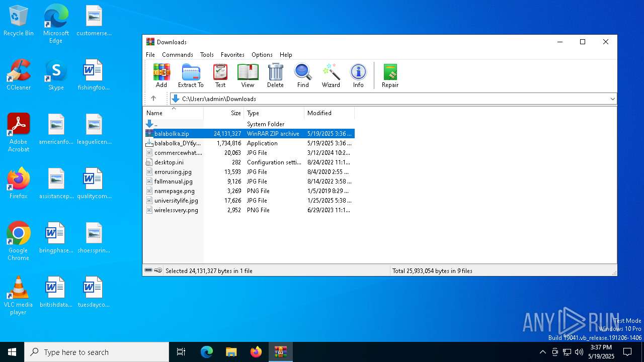The width and height of the screenshot is (644, 362).
Task: Expand the address path dropdown arrow
Action: click(612, 99)
